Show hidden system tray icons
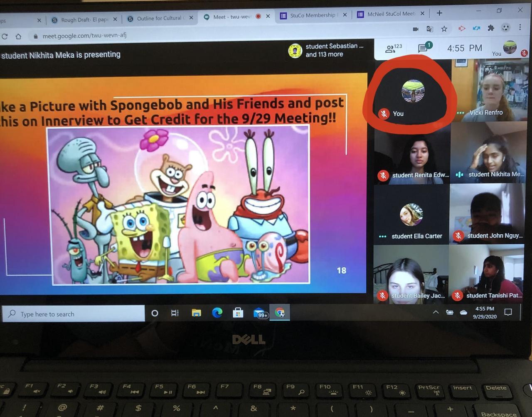The width and height of the screenshot is (532, 417). (x=436, y=312)
